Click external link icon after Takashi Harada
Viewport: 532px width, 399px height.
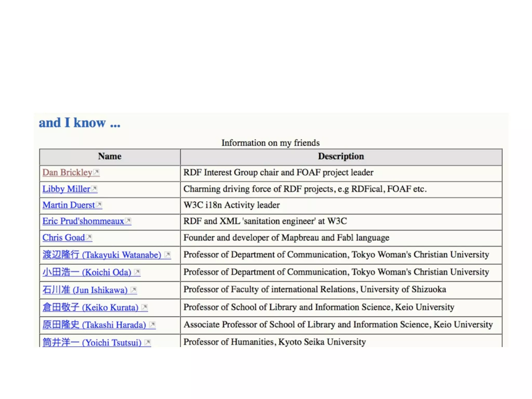(152, 325)
